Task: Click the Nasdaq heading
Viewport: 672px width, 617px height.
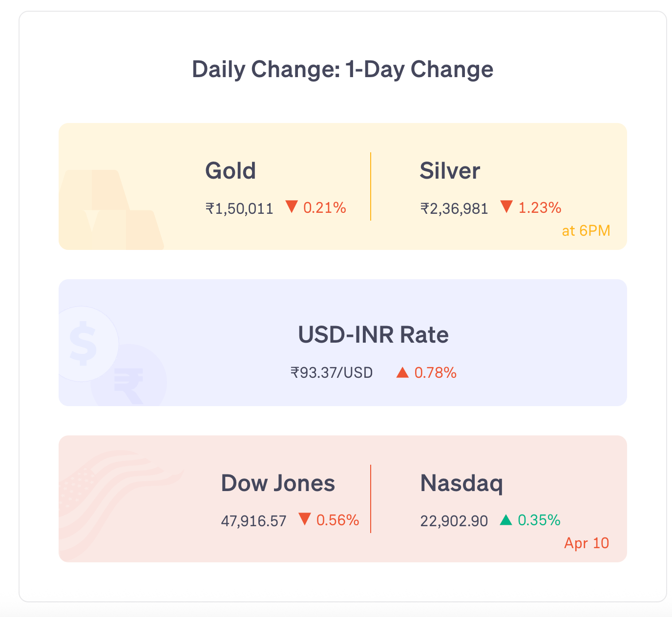Action: coord(462,483)
